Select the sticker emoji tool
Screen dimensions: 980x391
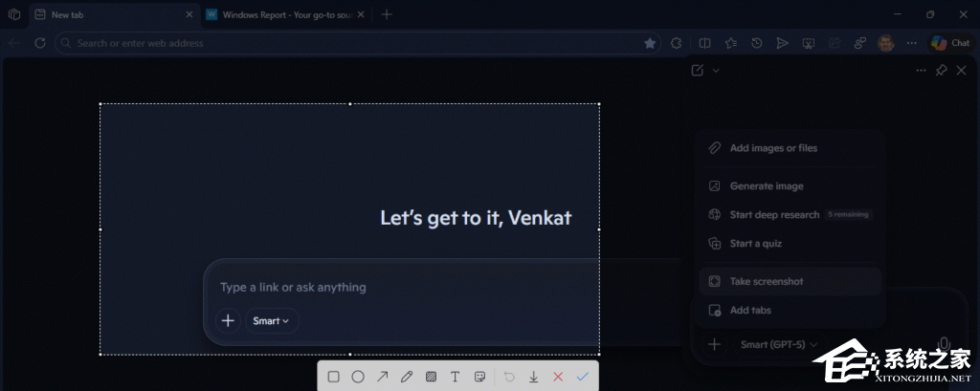point(480,377)
